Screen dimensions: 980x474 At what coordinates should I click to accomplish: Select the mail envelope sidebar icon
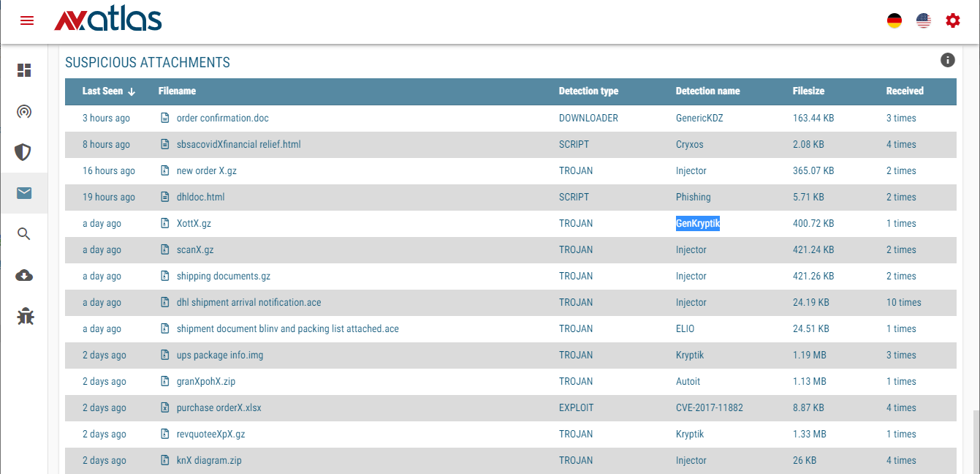pos(24,193)
